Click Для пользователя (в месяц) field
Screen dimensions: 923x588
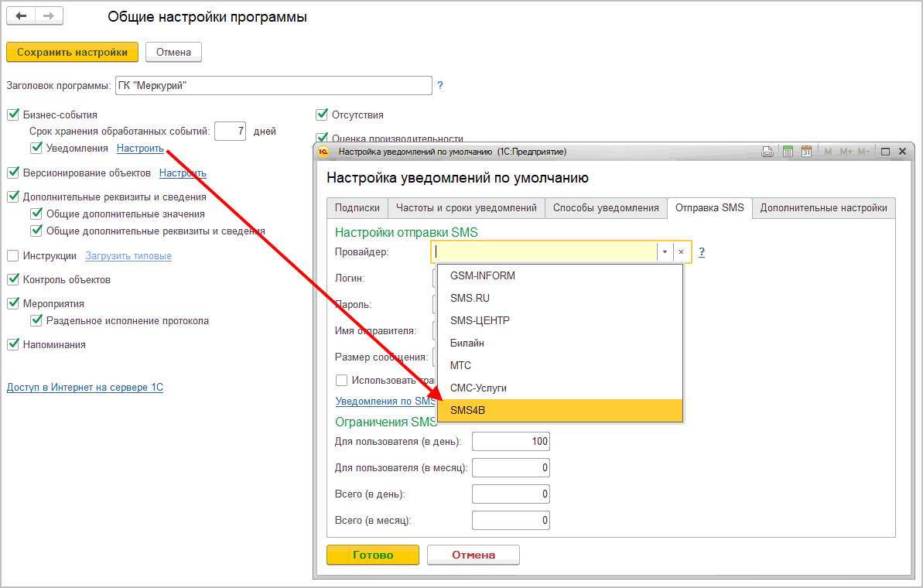click(511, 468)
